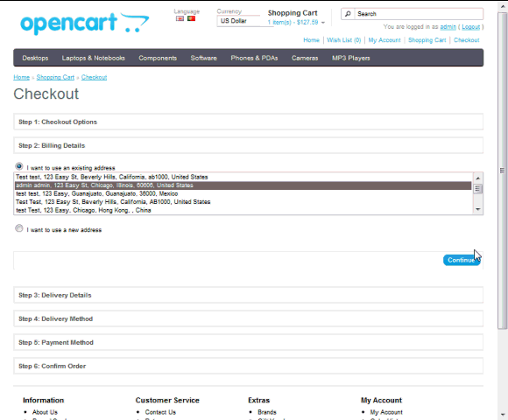This screenshot has height=420, width=508.
Task: Click the Continue button
Action: coord(462,260)
